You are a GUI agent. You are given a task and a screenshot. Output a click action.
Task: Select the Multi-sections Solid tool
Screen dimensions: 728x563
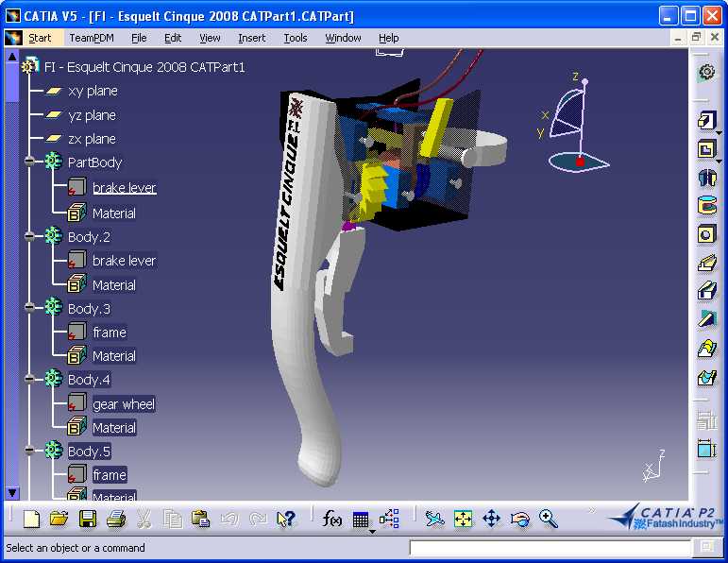point(706,349)
